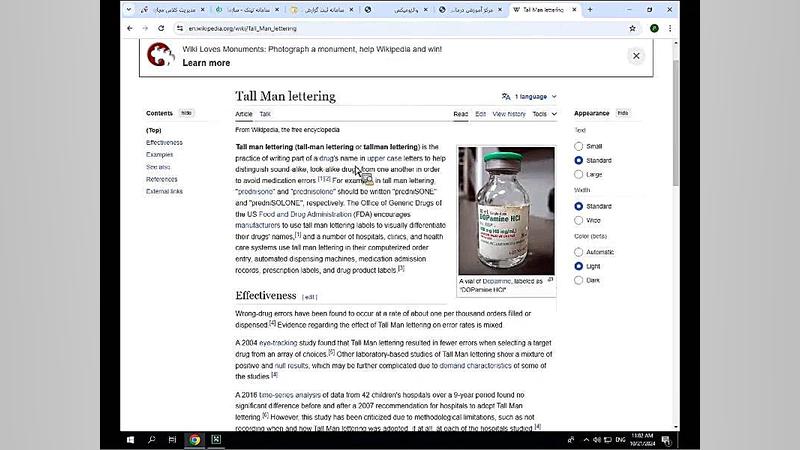Switch to the Article tab
The image size is (800, 450).
244,114
